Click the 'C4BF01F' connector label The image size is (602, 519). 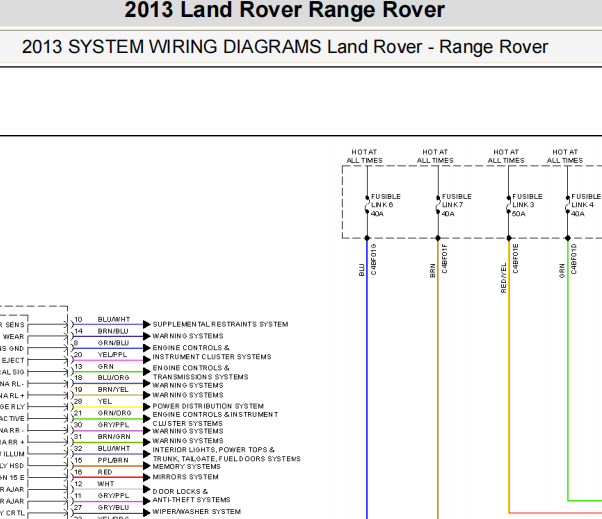[x=445, y=259]
